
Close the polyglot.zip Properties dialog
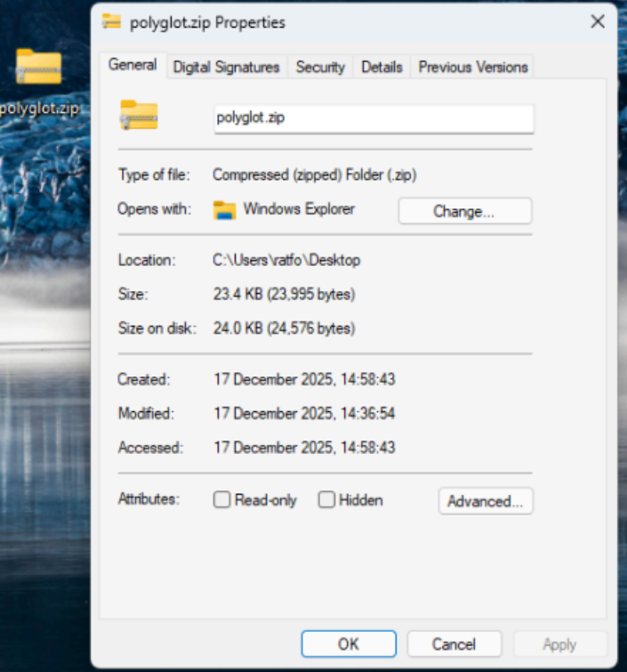tap(598, 21)
